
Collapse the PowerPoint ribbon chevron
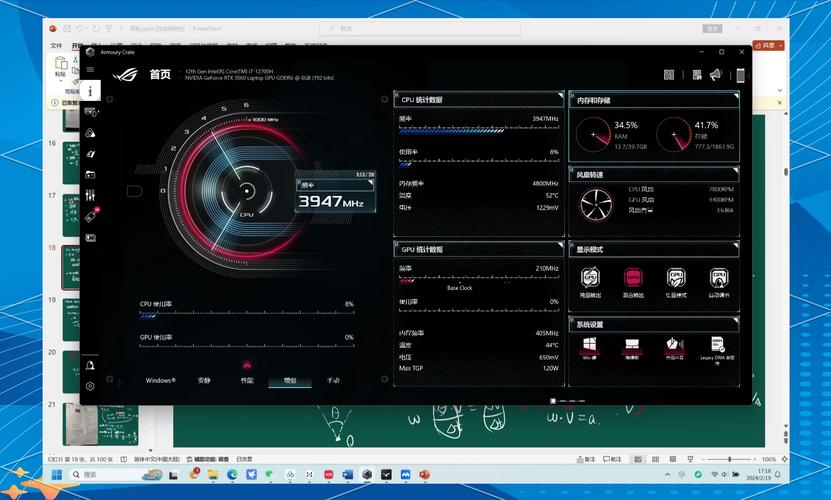click(x=780, y=90)
